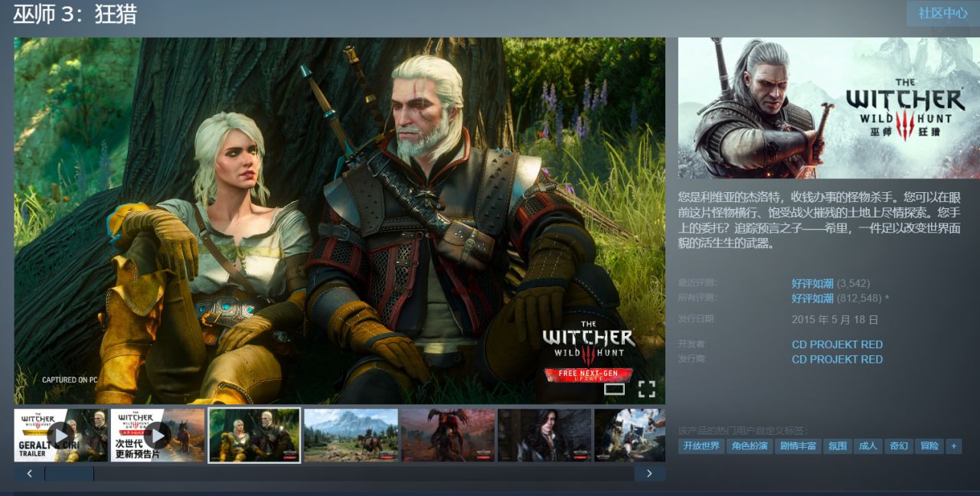Select the 成人 tag

[x=867, y=445]
